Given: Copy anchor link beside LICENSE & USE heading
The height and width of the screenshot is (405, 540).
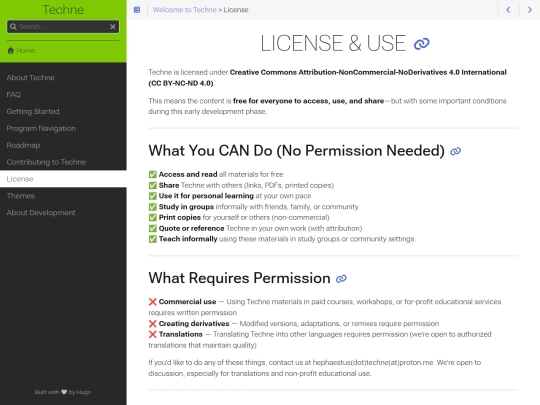Looking at the screenshot, I should pos(422,44).
